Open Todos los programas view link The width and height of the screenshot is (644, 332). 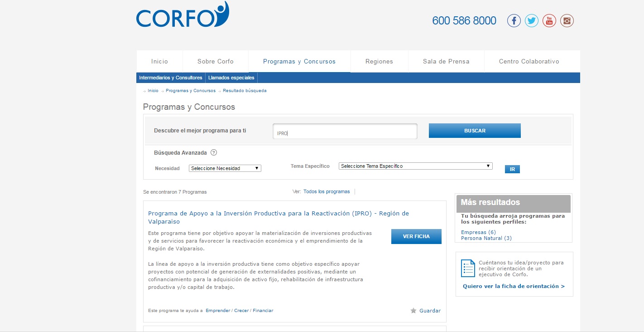click(x=327, y=192)
